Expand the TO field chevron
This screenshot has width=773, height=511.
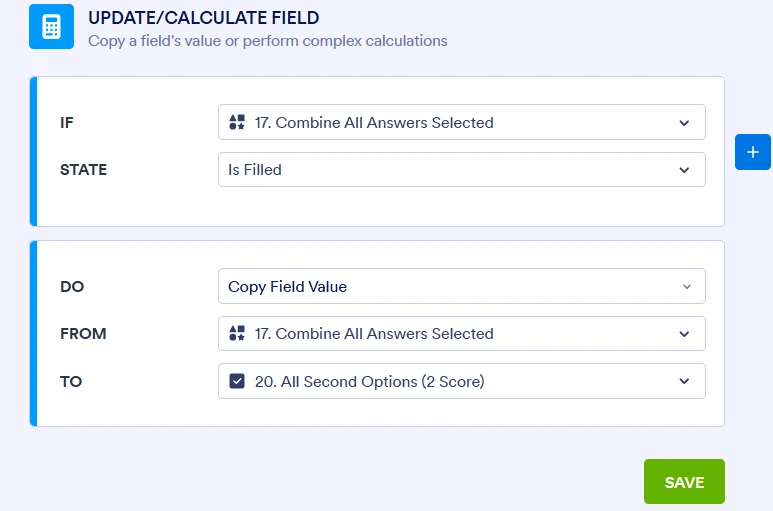click(x=684, y=381)
